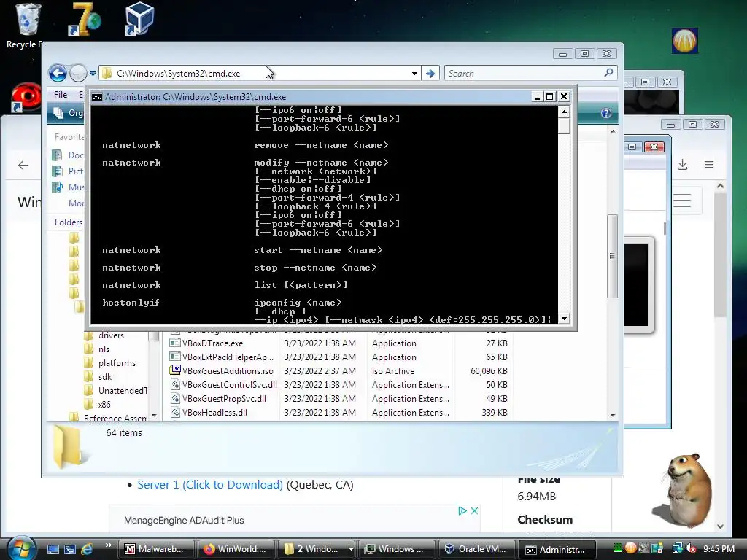Click the search magnifier icon

[608, 73]
